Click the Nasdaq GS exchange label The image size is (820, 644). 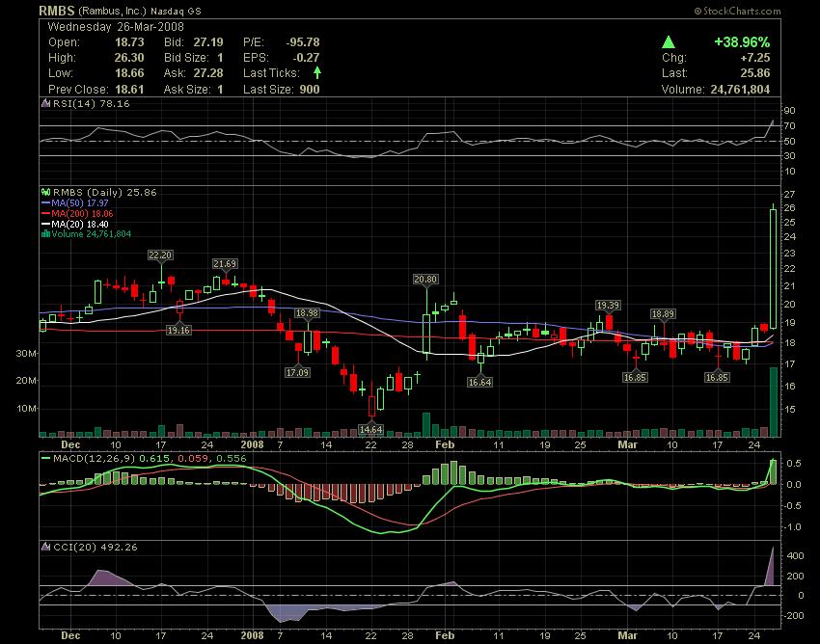click(176, 11)
